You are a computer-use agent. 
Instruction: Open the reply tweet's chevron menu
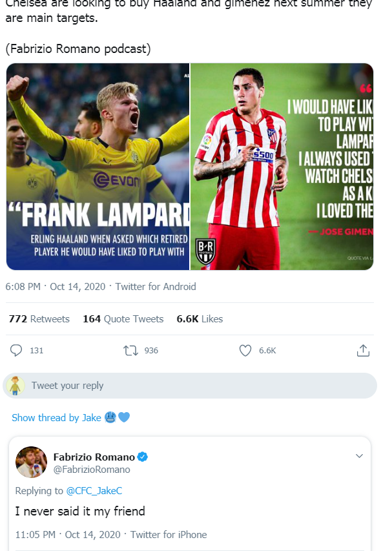360,456
